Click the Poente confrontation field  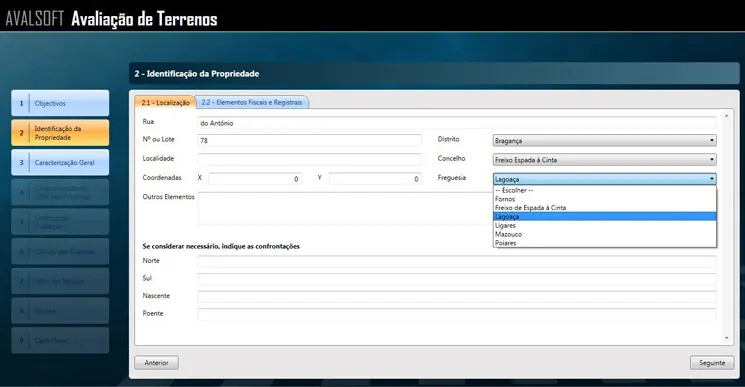click(x=457, y=314)
